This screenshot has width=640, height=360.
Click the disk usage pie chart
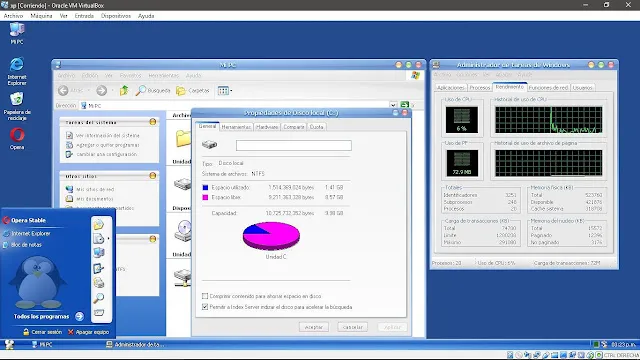271,236
